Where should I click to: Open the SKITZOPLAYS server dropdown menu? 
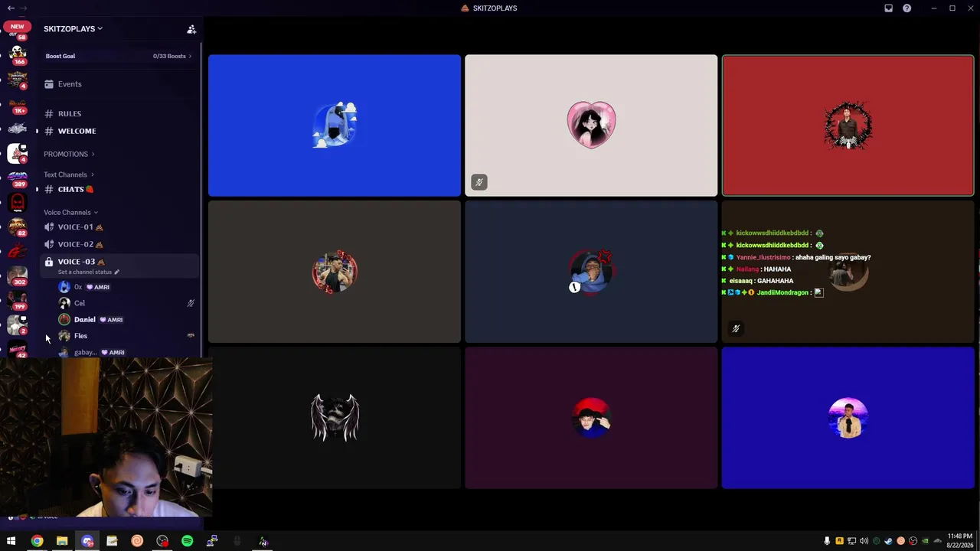tap(73, 28)
